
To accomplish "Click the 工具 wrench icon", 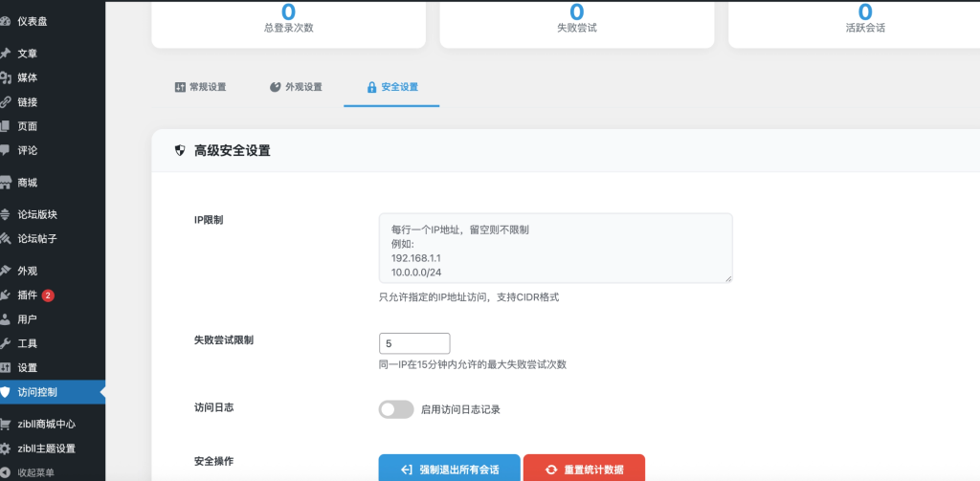I will (5, 343).
